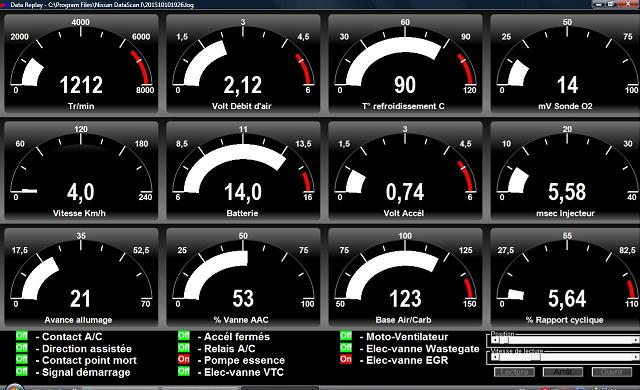640x390 pixels.
Task: Stop replay with the Arrêt button
Action: [563, 372]
